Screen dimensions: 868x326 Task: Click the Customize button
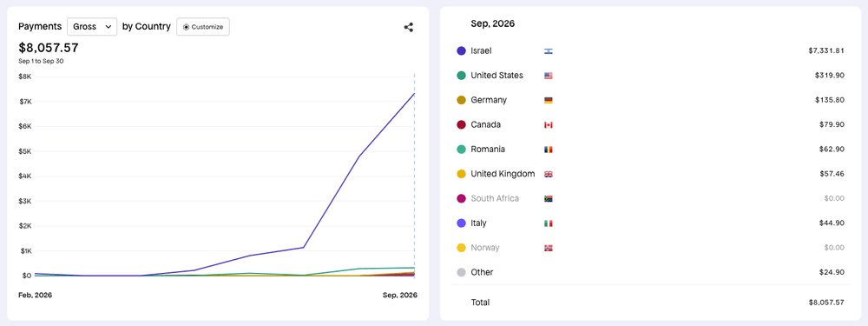[203, 27]
